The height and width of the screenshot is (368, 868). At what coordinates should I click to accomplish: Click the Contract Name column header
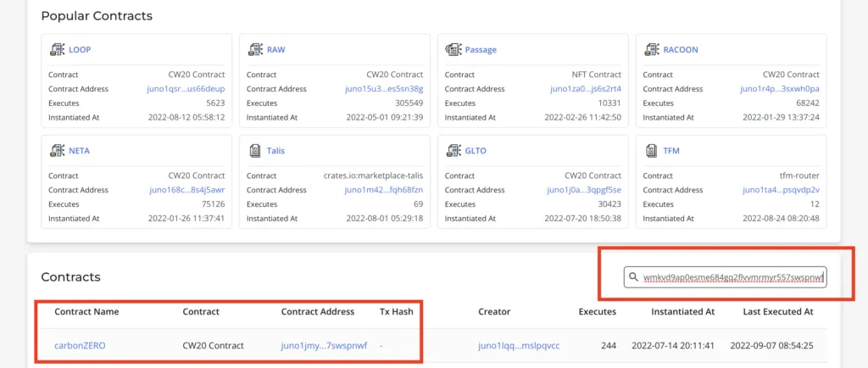pyautogui.click(x=86, y=311)
